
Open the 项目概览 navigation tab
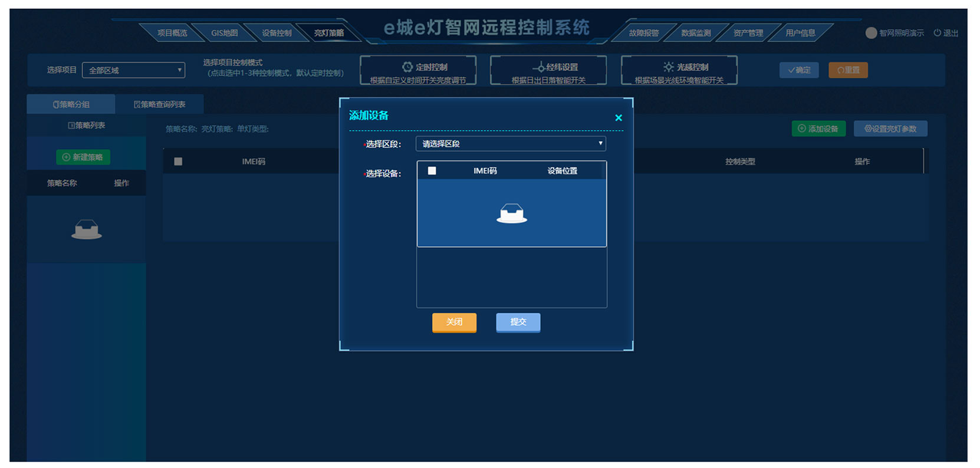[x=172, y=33]
